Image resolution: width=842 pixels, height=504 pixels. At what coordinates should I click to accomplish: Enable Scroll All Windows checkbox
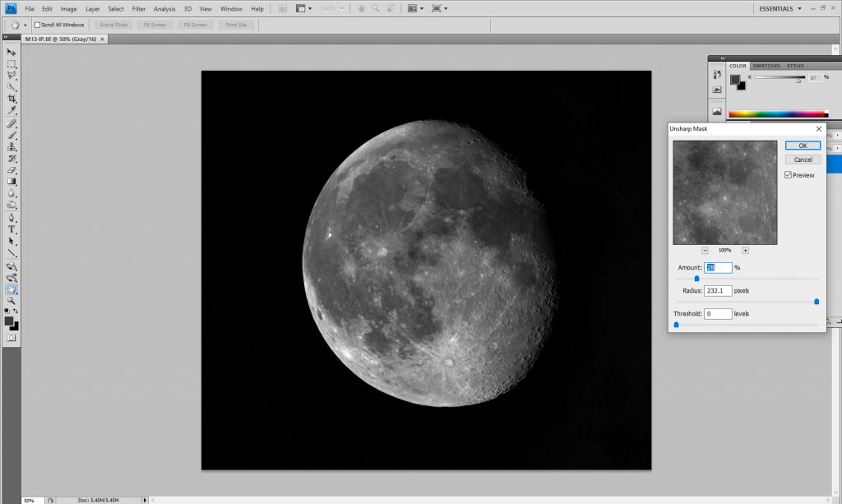point(37,25)
